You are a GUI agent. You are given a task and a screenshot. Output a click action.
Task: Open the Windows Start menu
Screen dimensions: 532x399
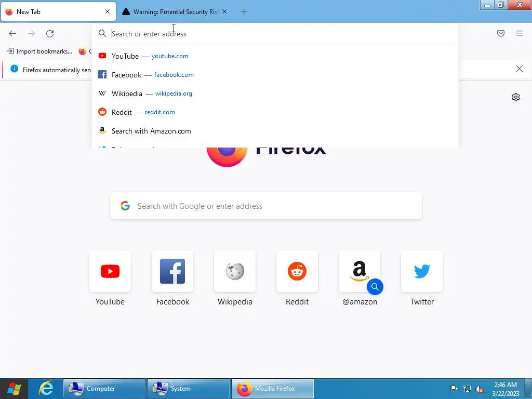tap(14, 389)
